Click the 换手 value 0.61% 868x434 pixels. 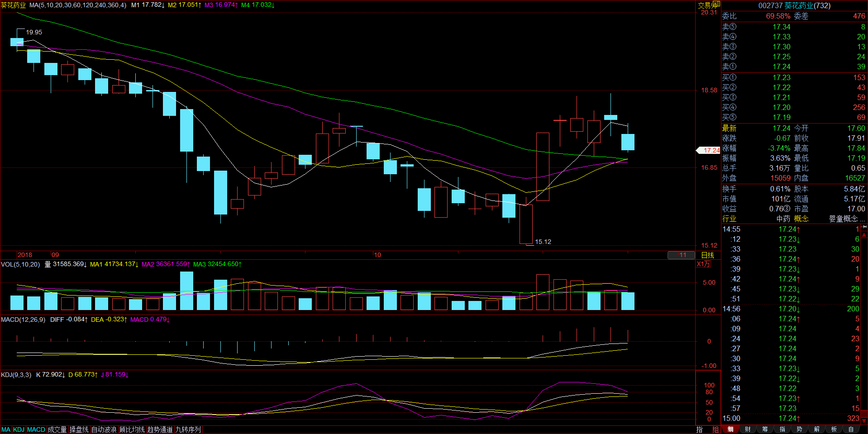click(780, 189)
